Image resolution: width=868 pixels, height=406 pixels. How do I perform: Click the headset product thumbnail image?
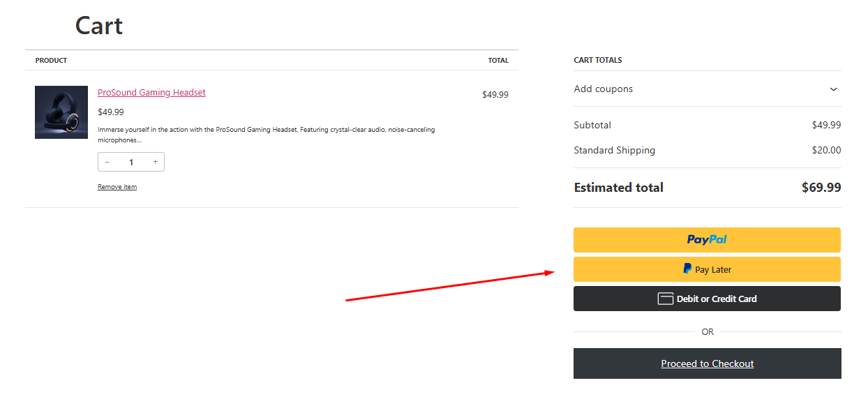click(61, 112)
